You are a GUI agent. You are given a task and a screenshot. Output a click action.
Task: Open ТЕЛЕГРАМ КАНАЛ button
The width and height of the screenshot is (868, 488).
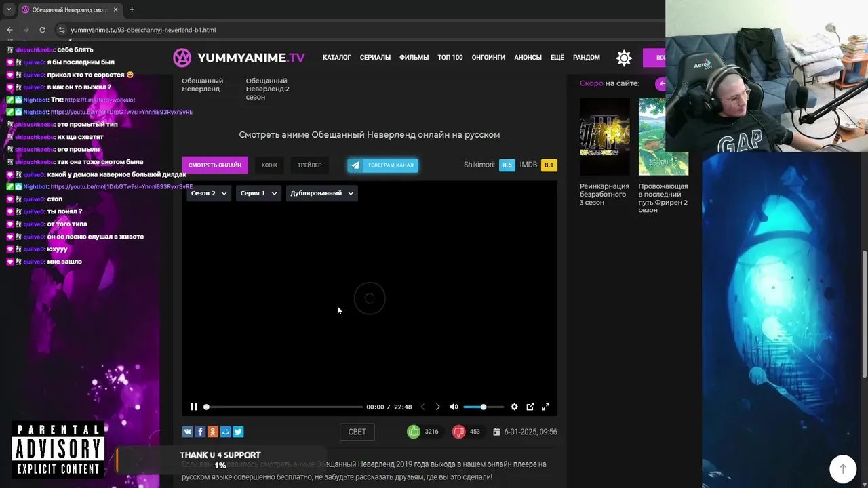pos(383,165)
